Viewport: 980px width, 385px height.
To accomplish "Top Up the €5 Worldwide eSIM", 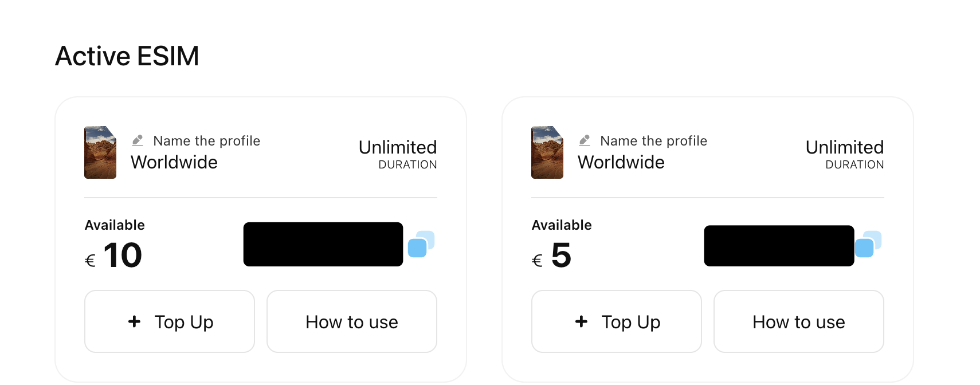I will pyautogui.click(x=617, y=321).
